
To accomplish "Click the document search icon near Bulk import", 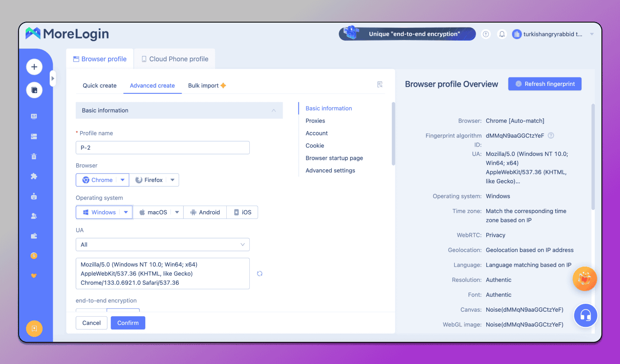I will coord(380,85).
